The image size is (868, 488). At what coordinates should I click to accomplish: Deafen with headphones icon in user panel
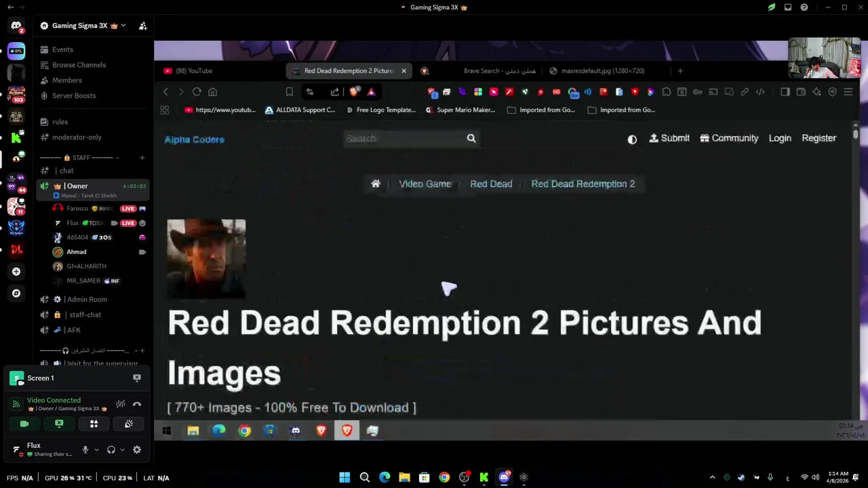[111, 449]
